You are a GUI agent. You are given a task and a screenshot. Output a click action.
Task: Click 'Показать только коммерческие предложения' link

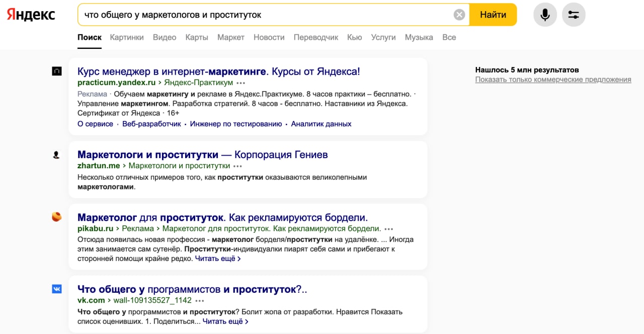point(553,80)
